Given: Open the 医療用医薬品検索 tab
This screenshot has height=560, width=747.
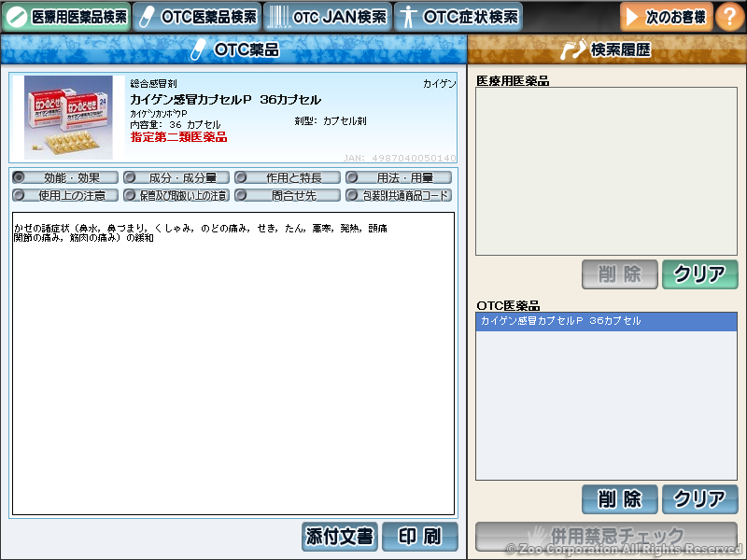Looking at the screenshot, I should (x=66, y=17).
